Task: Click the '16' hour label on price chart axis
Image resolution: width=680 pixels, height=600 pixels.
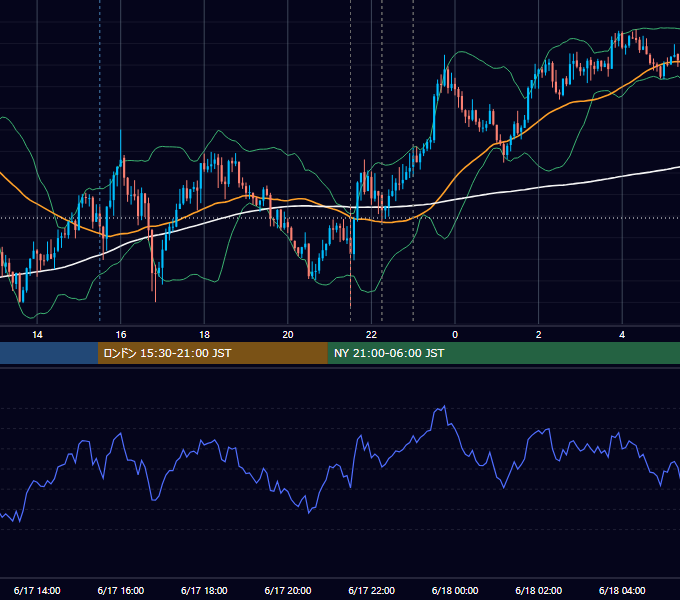Action: (121, 335)
